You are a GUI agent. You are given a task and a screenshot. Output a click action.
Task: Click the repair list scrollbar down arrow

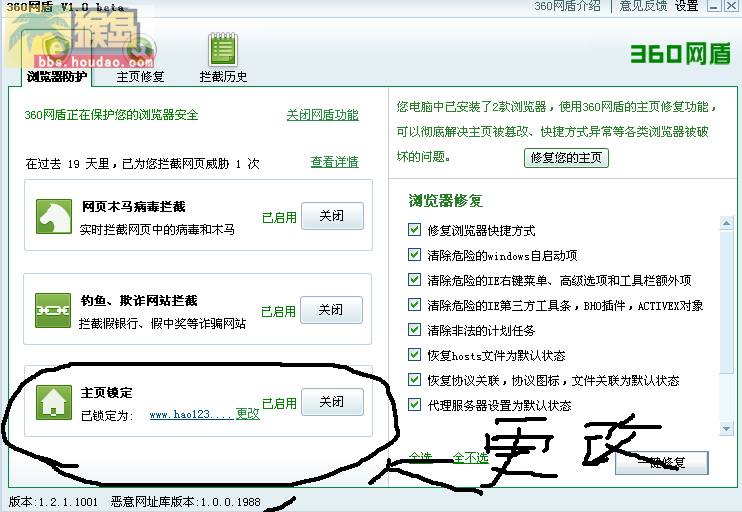coord(726,429)
